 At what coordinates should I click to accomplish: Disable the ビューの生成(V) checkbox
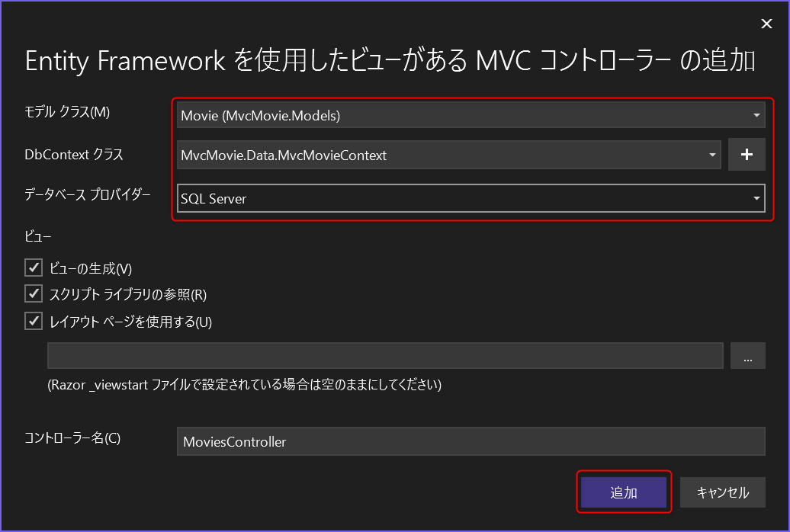point(33,268)
